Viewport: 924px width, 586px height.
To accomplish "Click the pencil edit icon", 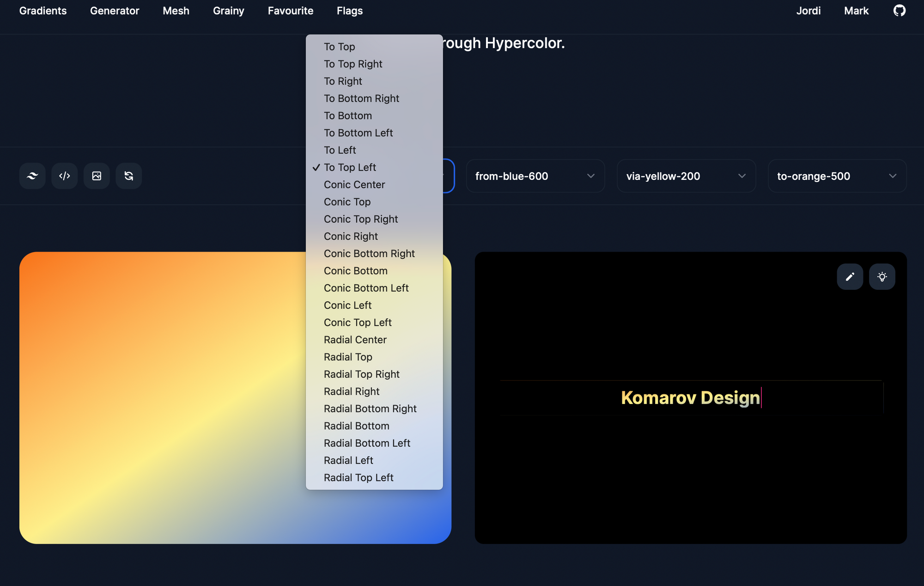I will tap(850, 277).
